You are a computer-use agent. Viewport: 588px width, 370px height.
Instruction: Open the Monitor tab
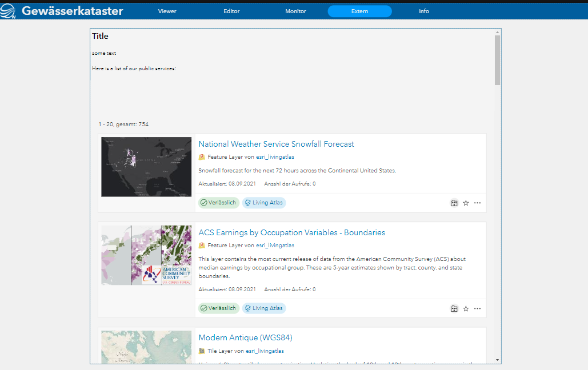pyautogui.click(x=295, y=11)
